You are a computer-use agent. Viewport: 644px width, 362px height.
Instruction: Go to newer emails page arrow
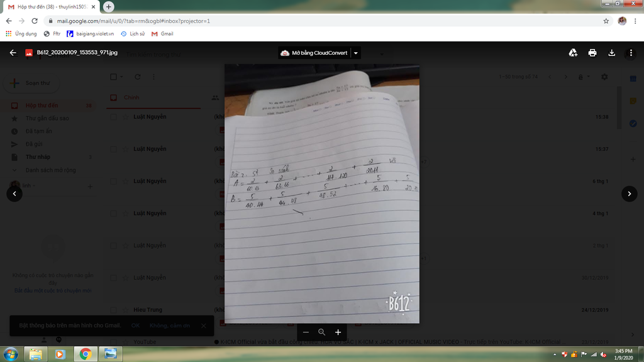[x=550, y=77]
